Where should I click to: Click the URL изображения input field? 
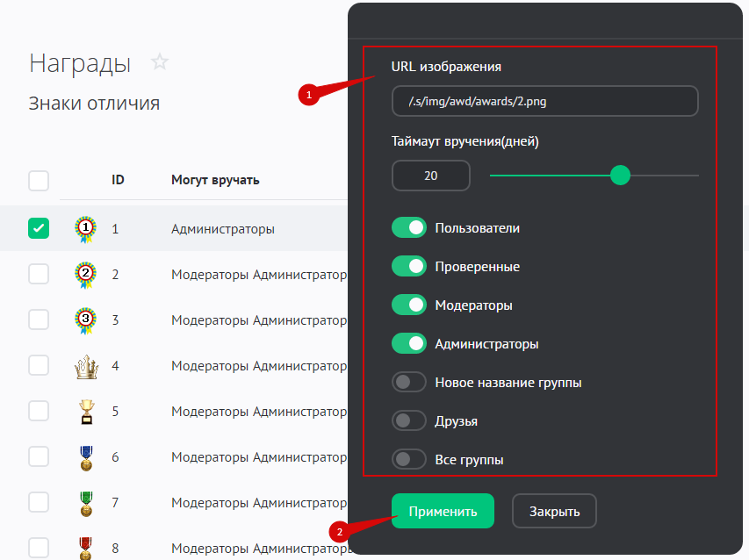(x=544, y=101)
